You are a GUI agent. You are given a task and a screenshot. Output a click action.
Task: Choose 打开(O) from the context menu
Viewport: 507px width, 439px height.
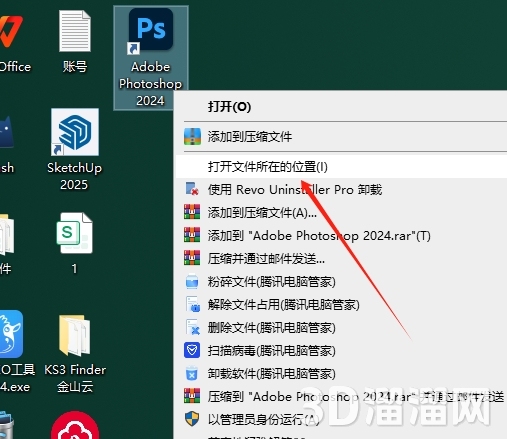341,107
